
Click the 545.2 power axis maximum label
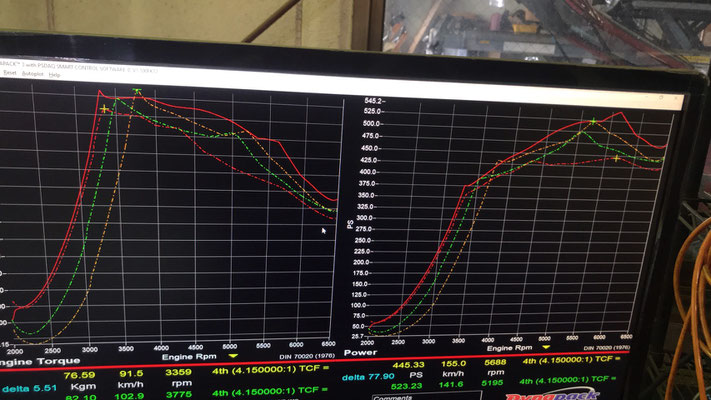(x=373, y=100)
